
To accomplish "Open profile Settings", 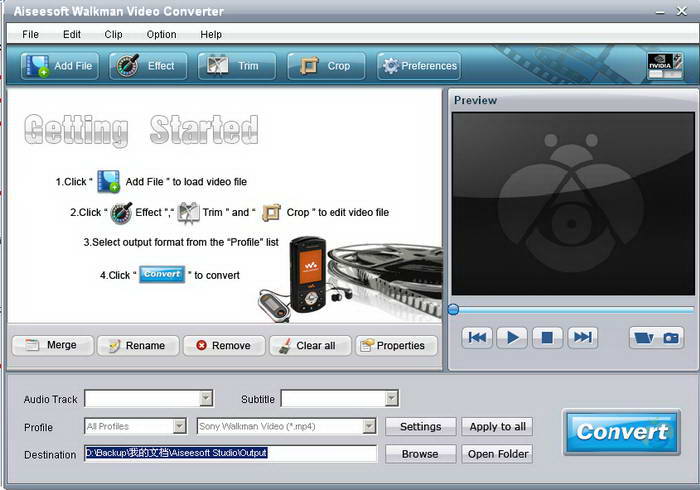I will (x=421, y=427).
